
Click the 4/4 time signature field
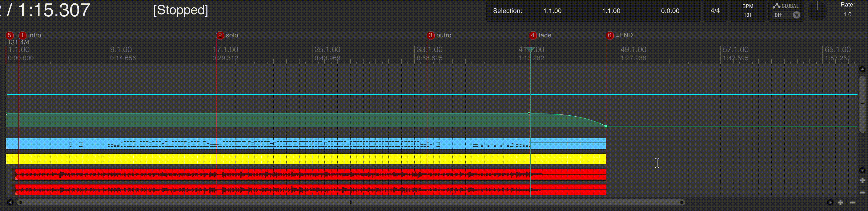pyautogui.click(x=715, y=10)
